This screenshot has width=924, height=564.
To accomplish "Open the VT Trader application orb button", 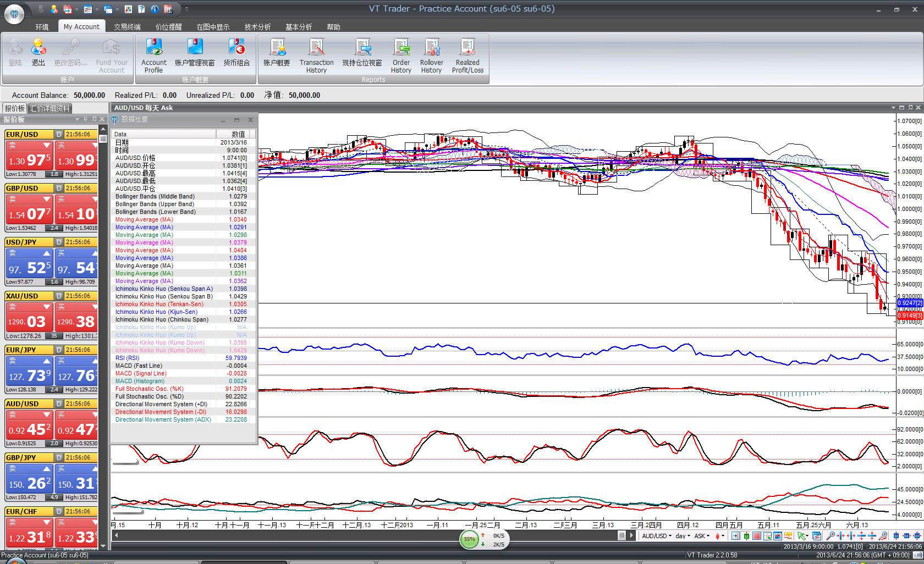I will 14,13.
